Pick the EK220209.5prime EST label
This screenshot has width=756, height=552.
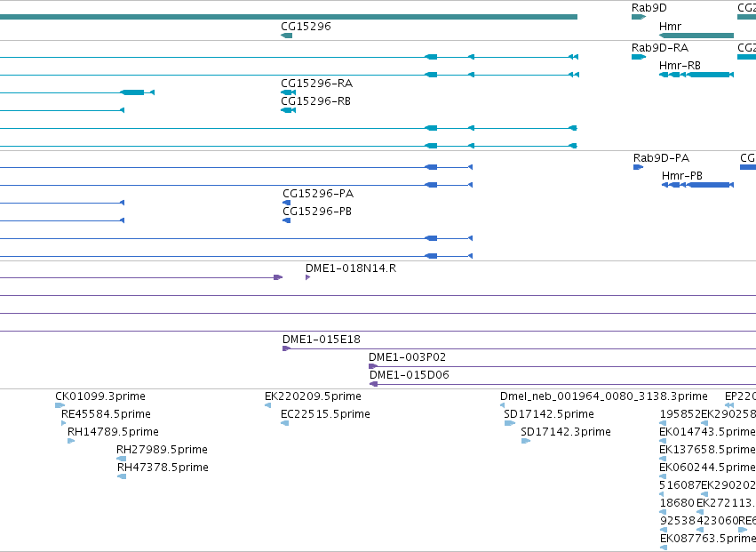313,396
